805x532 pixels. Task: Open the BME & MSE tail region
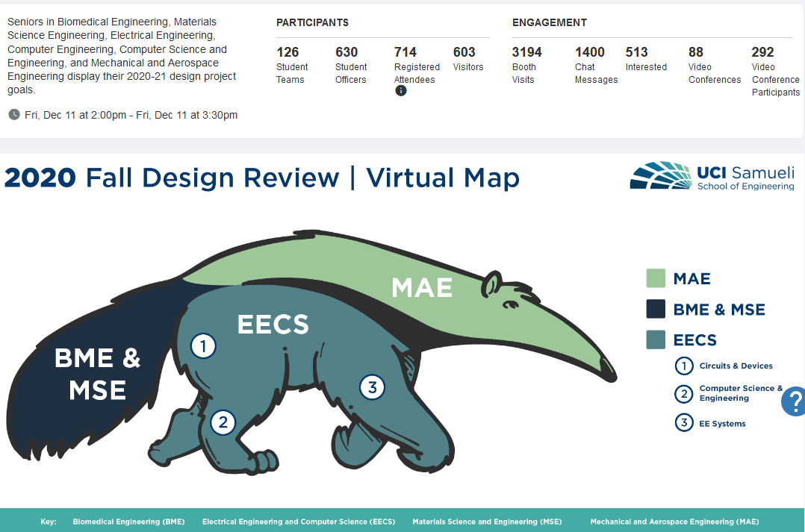(x=97, y=373)
